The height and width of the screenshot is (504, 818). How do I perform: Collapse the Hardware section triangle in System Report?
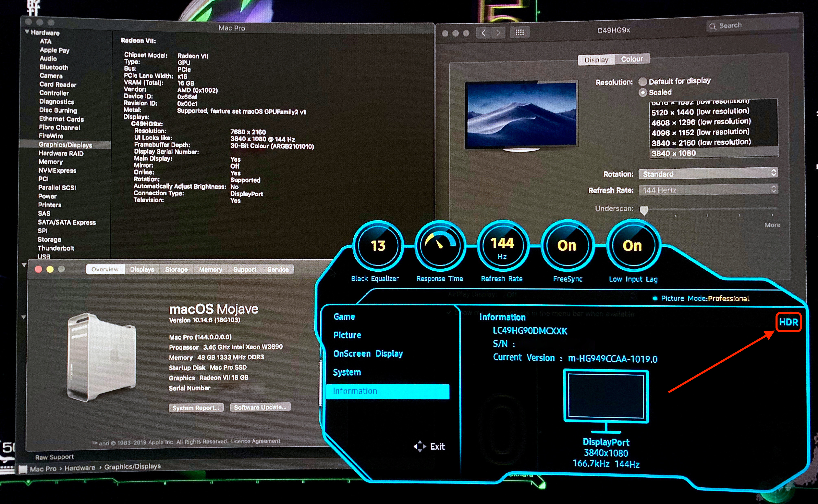pyautogui.click(x=27, y=32)
